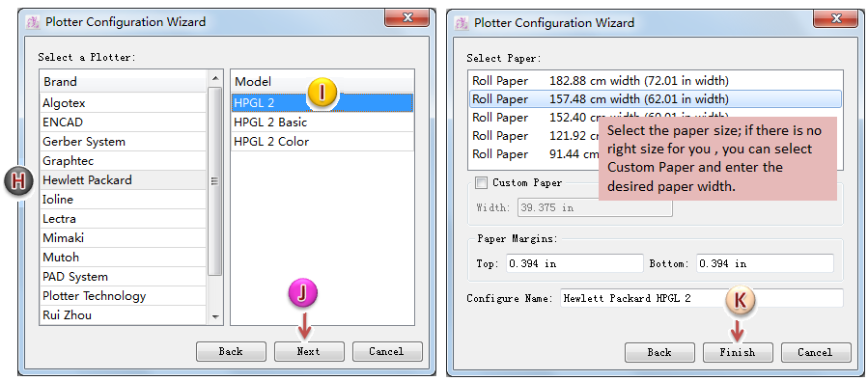Enable the Custom Paper checkbox
Image resolution: width=868 pixels, height=381 pixels.
pos(482,182)
